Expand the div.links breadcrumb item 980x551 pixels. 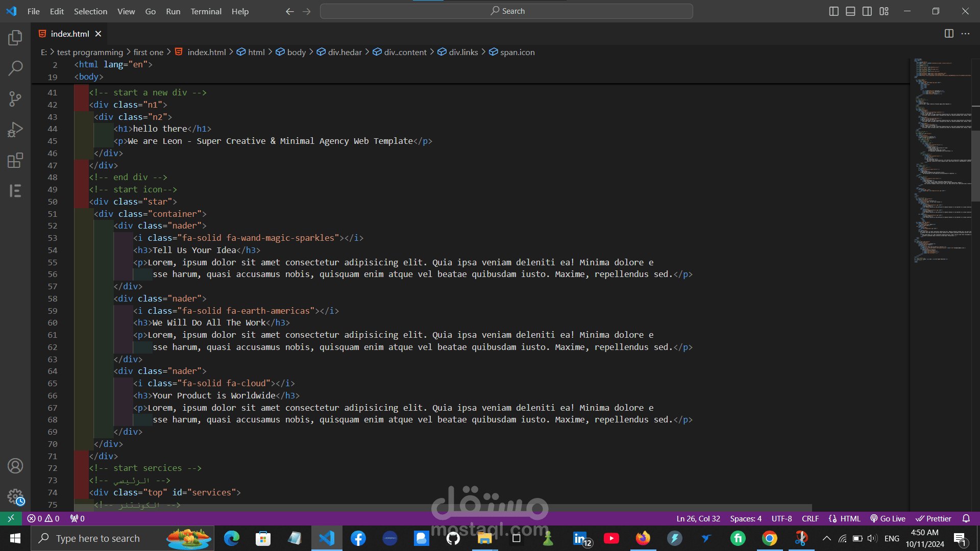coord(463,52)
